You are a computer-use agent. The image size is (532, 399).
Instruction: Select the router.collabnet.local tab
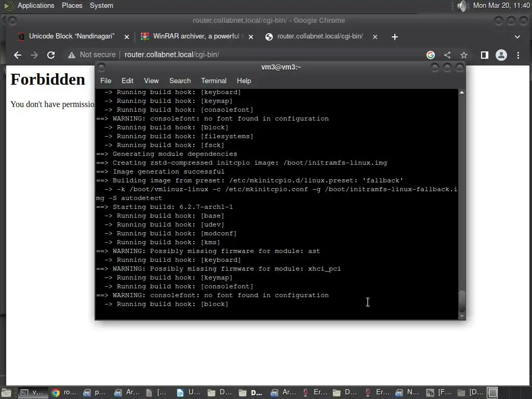pos(320,36)
